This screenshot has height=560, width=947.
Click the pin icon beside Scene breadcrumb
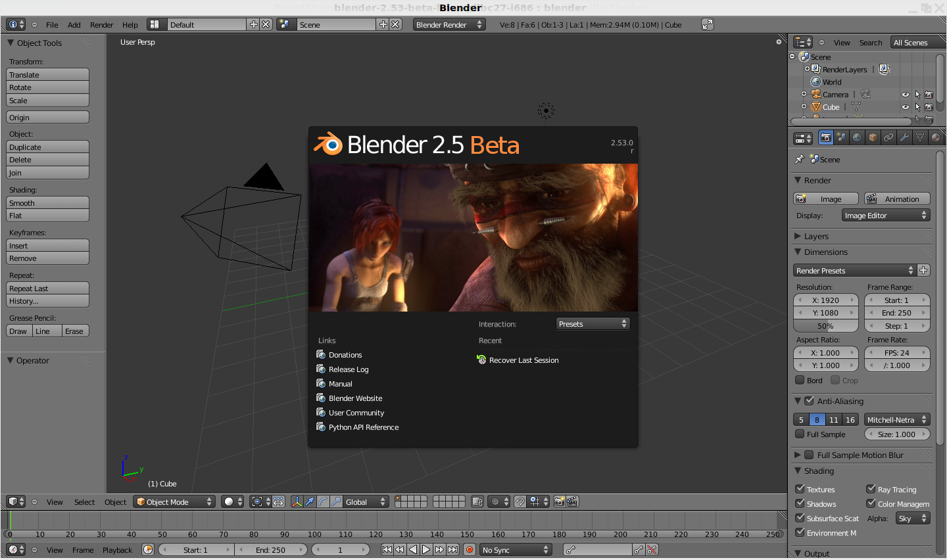point(800,159)
